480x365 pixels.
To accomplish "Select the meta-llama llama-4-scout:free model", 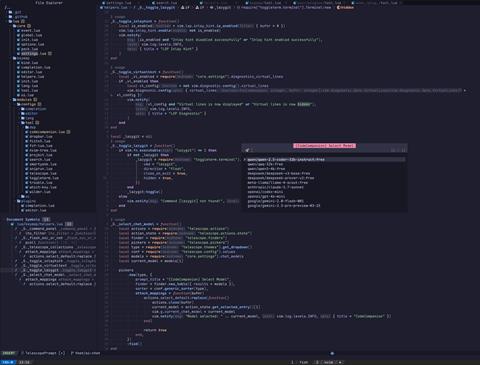I will [278, 183].
